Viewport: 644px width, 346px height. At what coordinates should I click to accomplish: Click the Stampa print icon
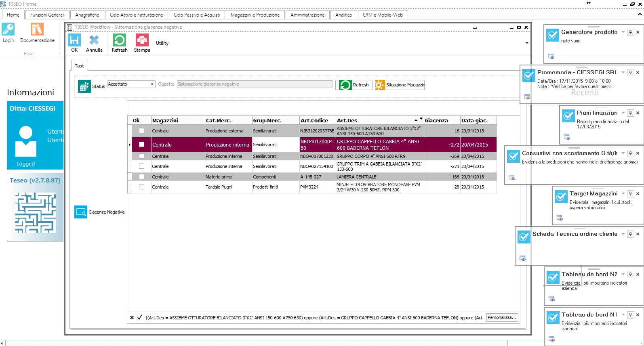pos(142,40)
